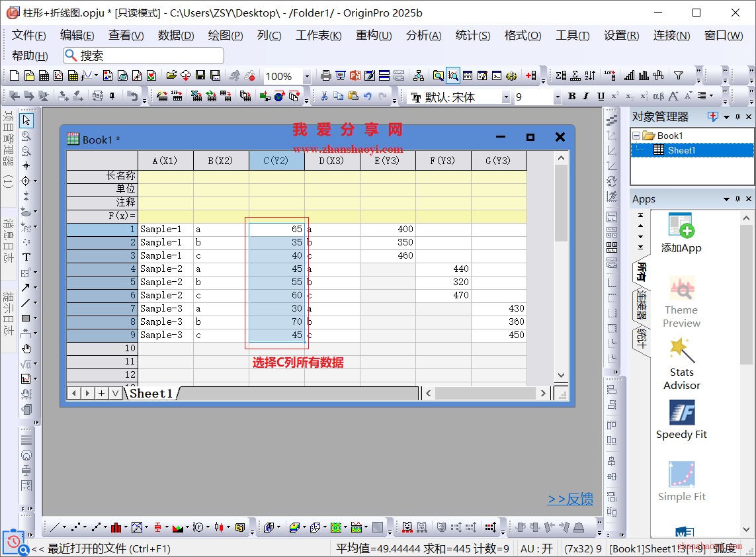Screen dimensions: 756x557
Task: Click the Add App icon
Action: pos(681,233)
